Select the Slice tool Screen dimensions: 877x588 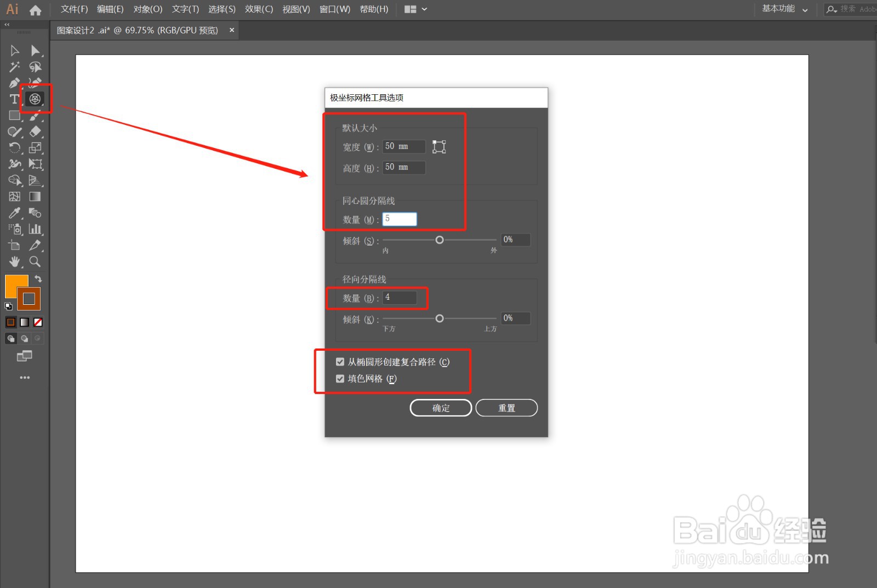(x=35, y=245)
